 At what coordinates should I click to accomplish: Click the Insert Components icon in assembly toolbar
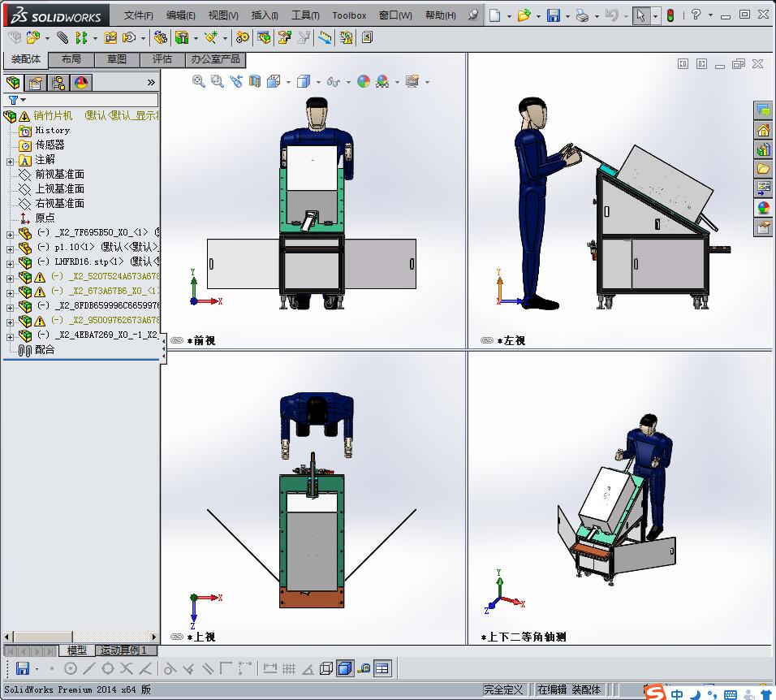(32, 37)
